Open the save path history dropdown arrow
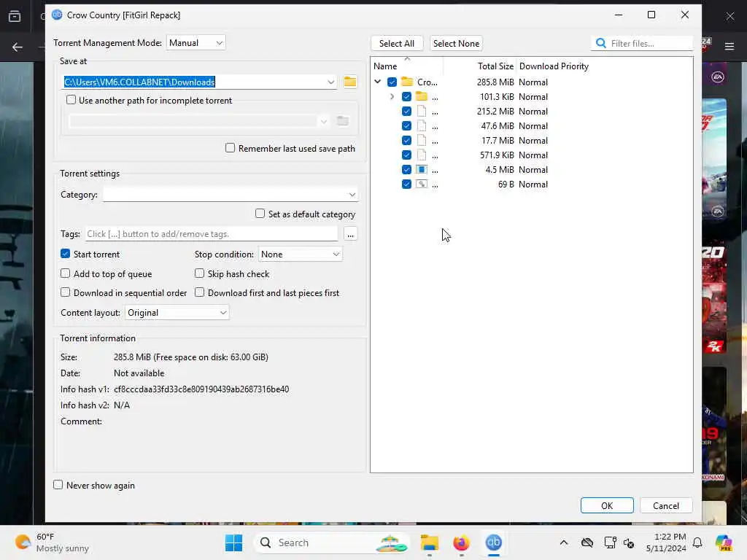The height and width of the screenshot is (560, 747). coord(330,82)
